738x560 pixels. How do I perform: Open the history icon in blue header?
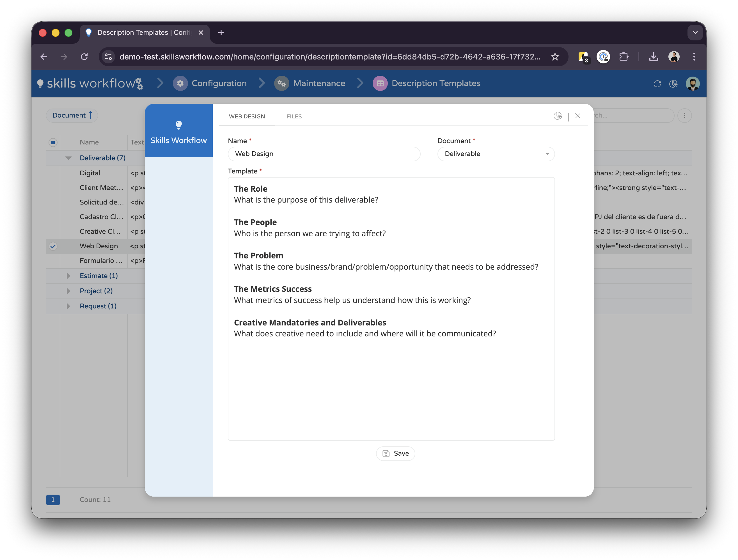click(673, 84)
